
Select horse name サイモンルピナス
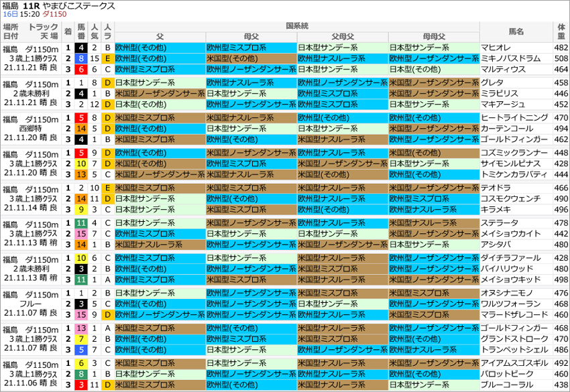click(510, 164)
